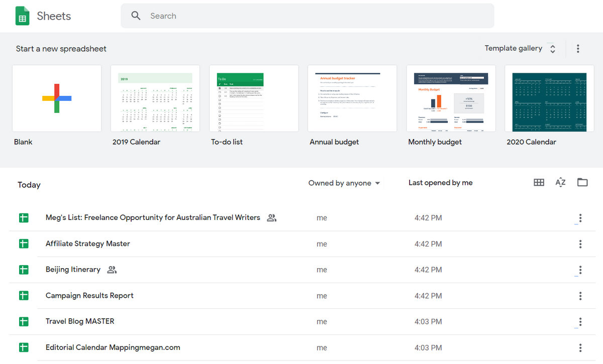
Task: Create a Blank spreadsheet
Action: tap(57, 98)
